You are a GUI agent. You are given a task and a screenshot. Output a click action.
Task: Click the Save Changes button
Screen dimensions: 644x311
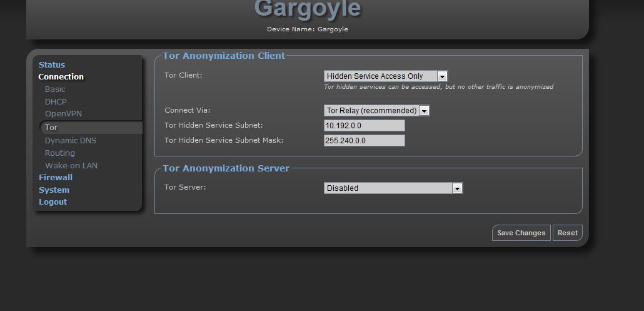pos(521,233)
